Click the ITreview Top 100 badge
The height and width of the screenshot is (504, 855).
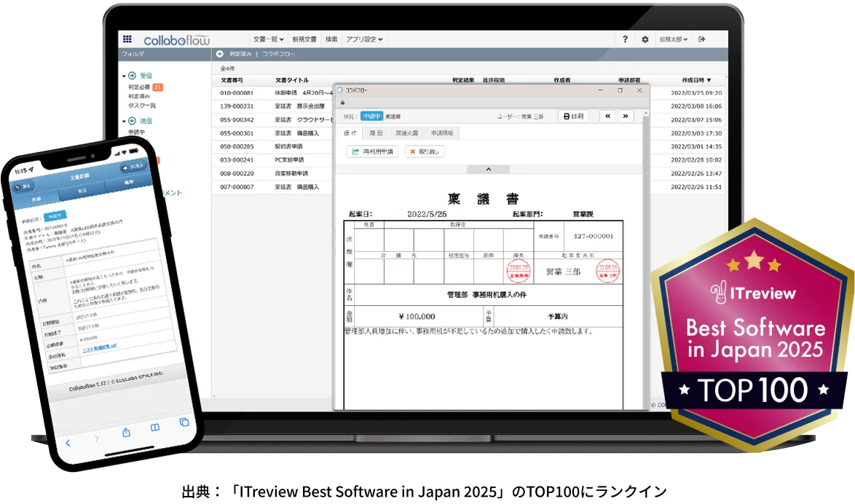[752, 336]
